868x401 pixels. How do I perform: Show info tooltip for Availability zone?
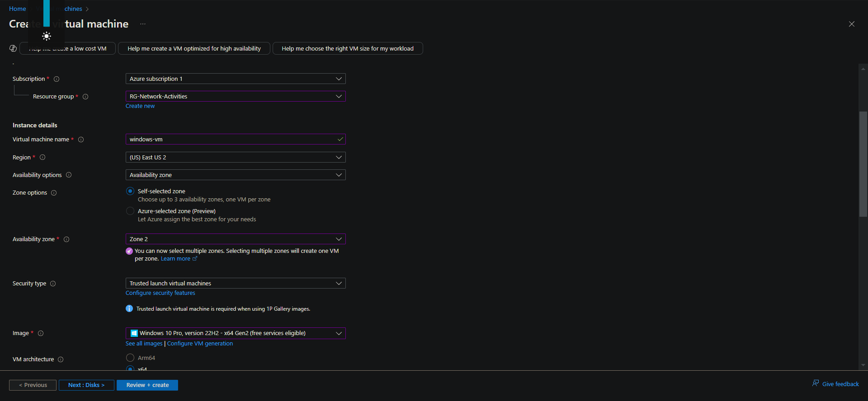(66, 239)
